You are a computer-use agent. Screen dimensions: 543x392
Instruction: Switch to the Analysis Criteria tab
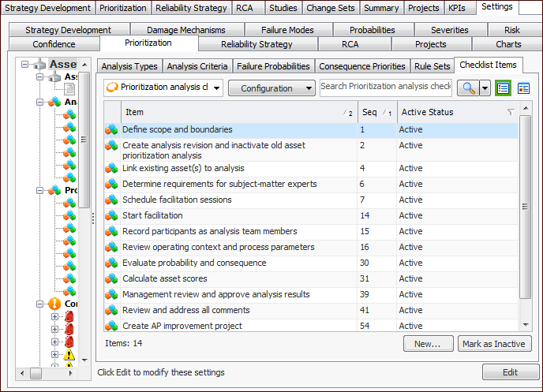point(197,66)
